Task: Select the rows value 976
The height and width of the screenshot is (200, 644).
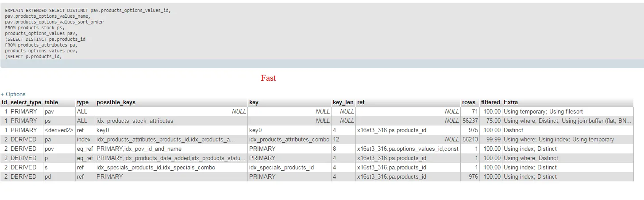Action: (473, 176)
